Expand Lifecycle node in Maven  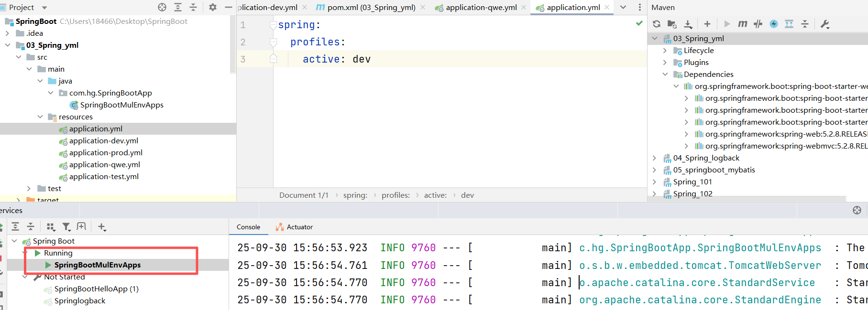(x=665, y=50)
